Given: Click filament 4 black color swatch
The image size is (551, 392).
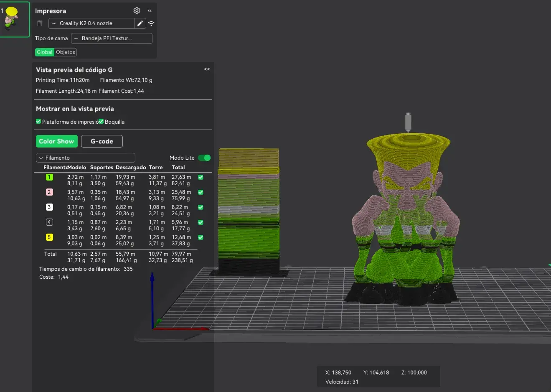Looking at the screenshot, I should 49,222.
